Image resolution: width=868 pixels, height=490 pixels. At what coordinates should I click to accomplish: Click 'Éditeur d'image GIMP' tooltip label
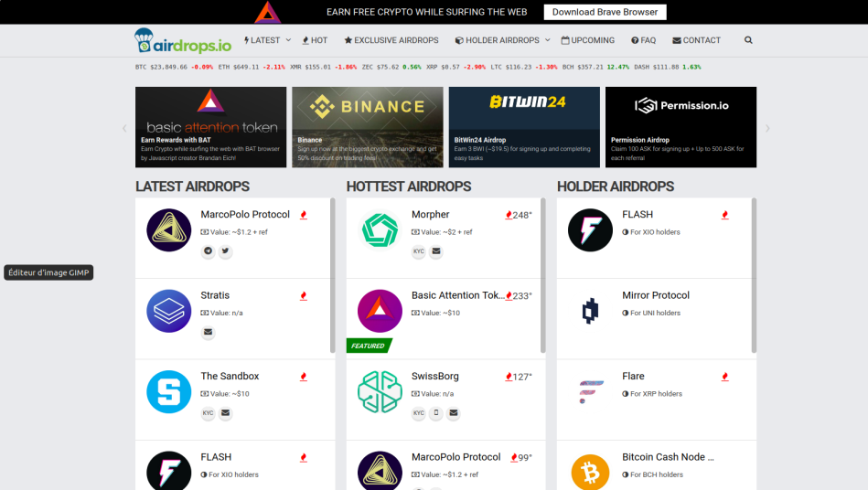(48, 272)
